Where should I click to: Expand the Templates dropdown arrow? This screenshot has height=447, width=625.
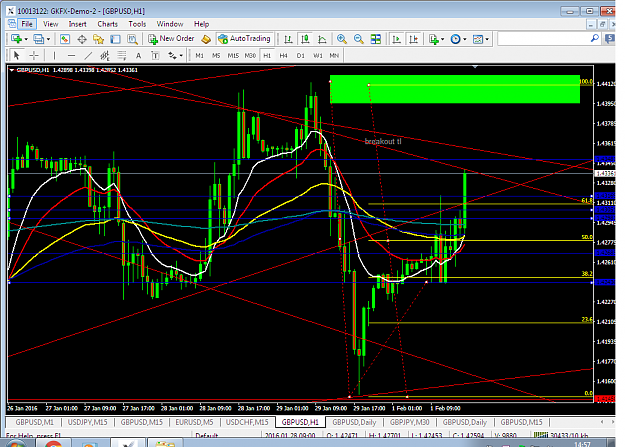(487, 39)
